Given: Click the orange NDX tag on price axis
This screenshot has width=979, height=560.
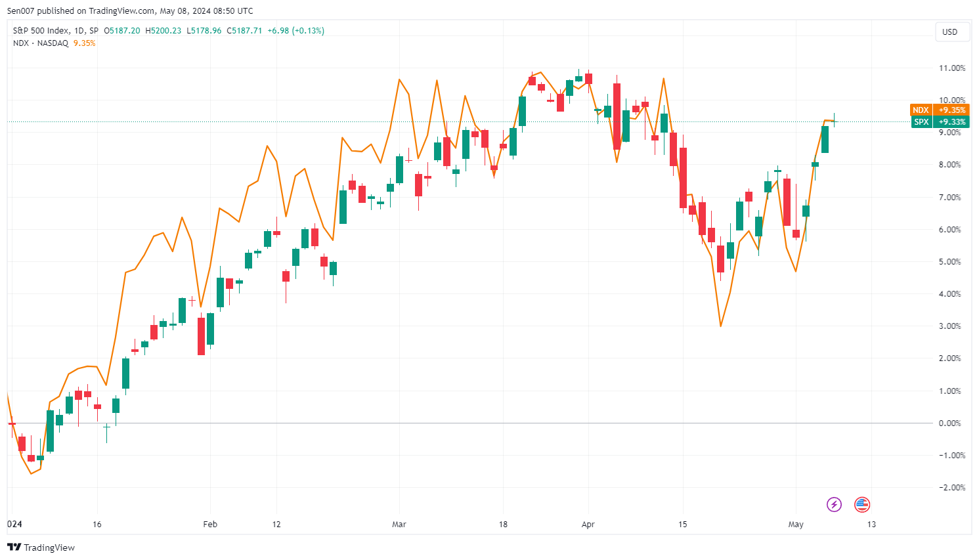Looking at the screenshot, I should point(921,110).
